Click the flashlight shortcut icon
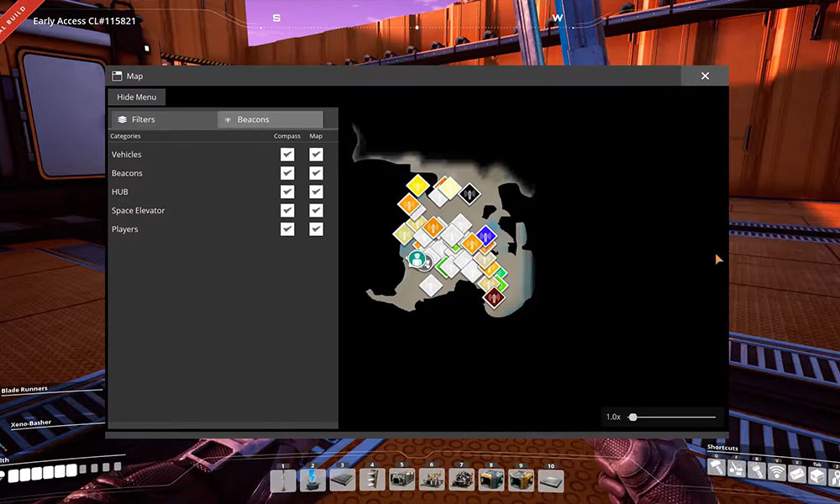The width and height of the screenshot is (840, 504). point(757,470)
